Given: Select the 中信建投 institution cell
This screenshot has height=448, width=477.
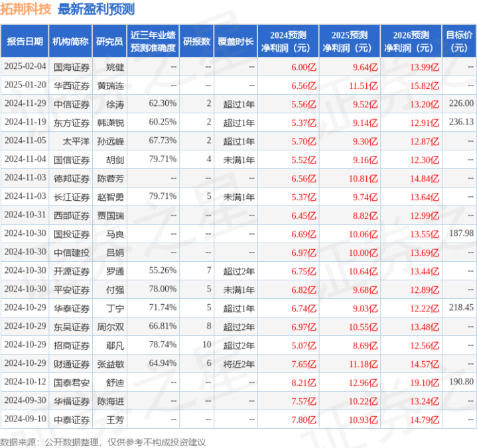Looking at the screenshot, I should (x=72, y=252).
